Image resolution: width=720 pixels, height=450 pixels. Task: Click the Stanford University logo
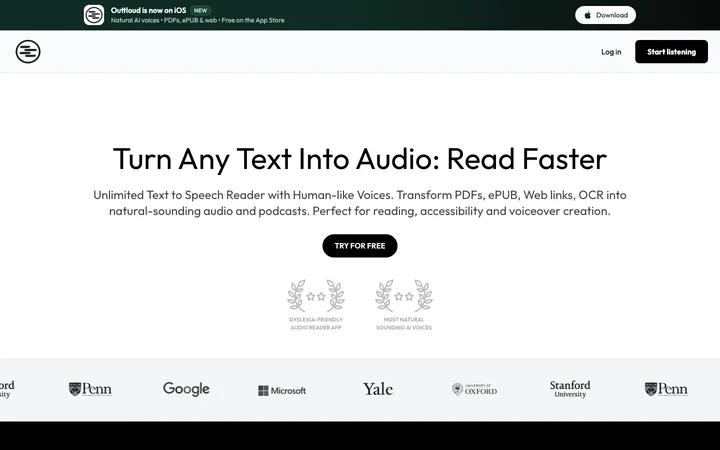pos(570,389)
